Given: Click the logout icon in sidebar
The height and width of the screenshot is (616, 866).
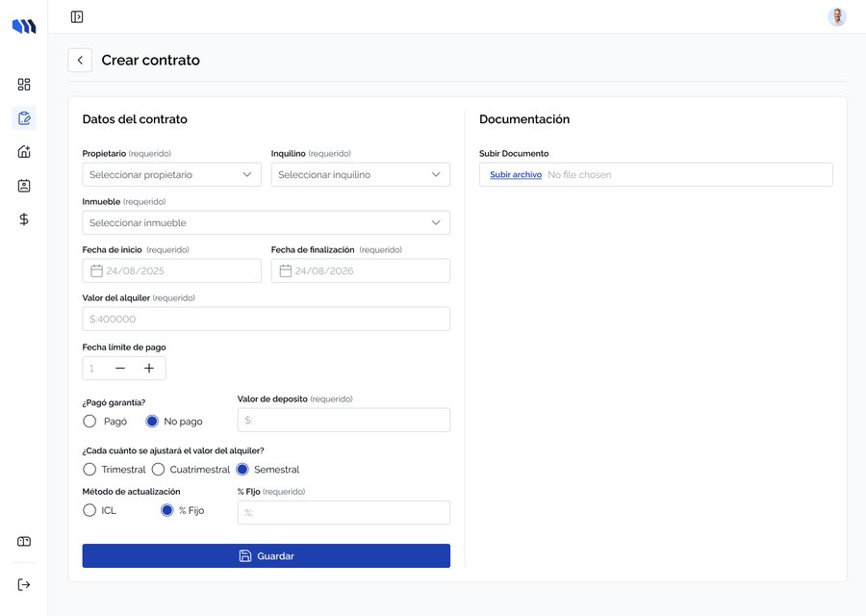Looking at the screenshot, I should 24,584.
